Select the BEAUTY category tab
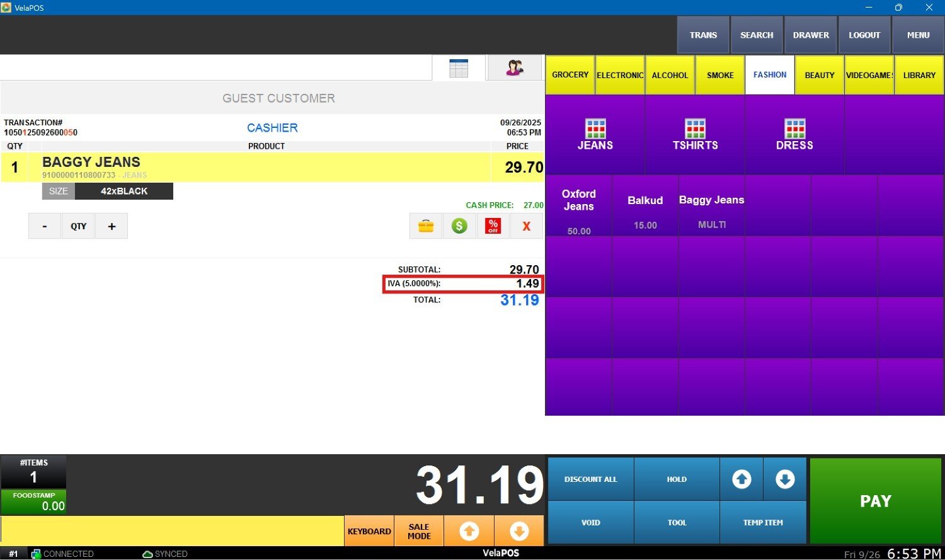The height and width of the screenshot is (560, 945). [819, 75]
